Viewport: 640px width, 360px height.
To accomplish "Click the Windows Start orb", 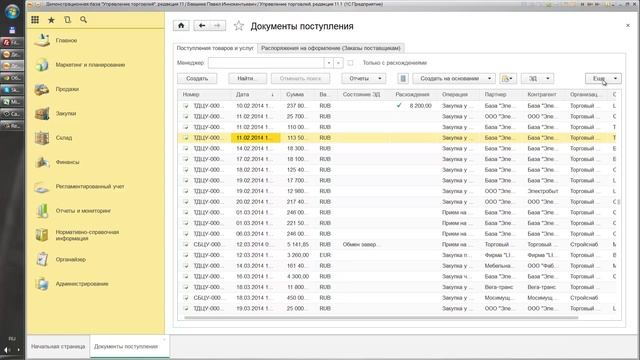I will tap(12, 11).
